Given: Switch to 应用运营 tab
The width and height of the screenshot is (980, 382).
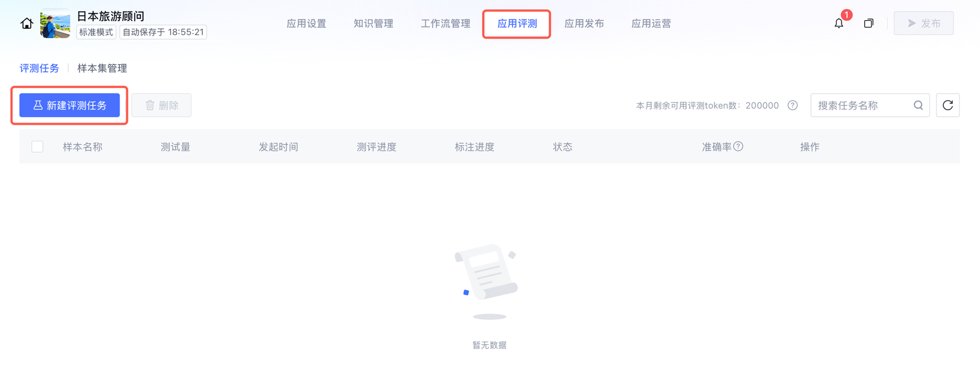Looking at the screenshot, I should [651, 23].
